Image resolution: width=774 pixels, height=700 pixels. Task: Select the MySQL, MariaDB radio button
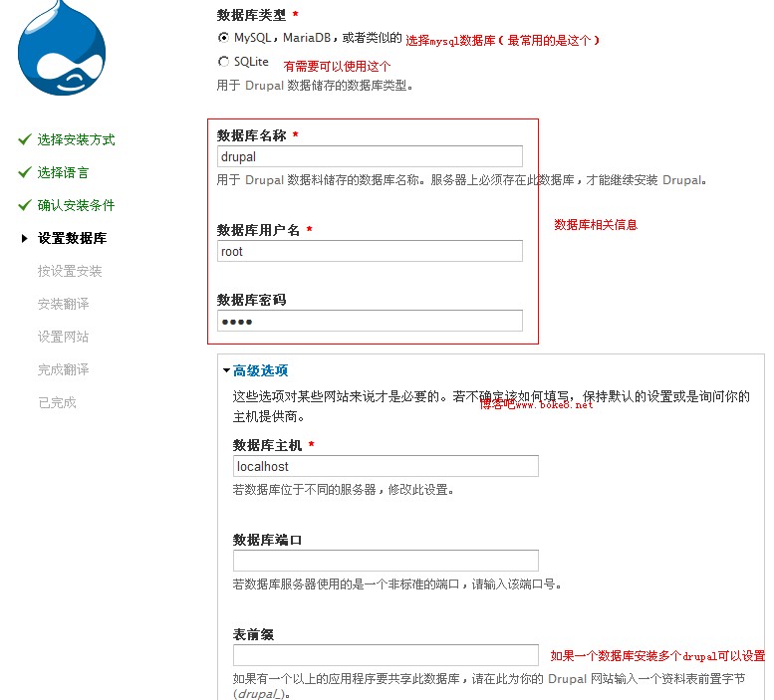pos(223,38)
